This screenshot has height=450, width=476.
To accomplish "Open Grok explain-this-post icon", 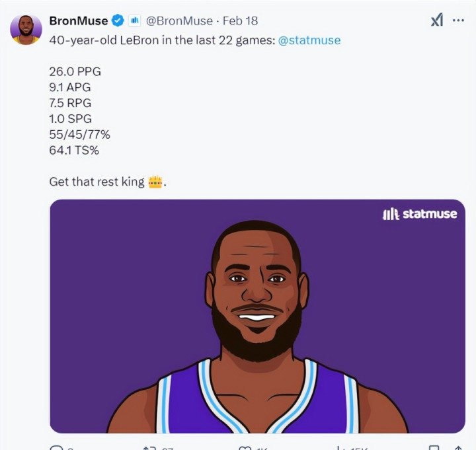I will coord(437,20).
